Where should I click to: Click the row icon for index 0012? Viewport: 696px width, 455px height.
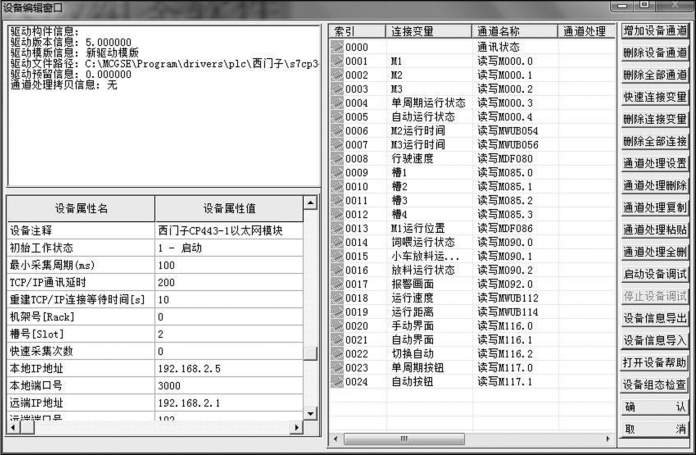[x=337, y=214]
